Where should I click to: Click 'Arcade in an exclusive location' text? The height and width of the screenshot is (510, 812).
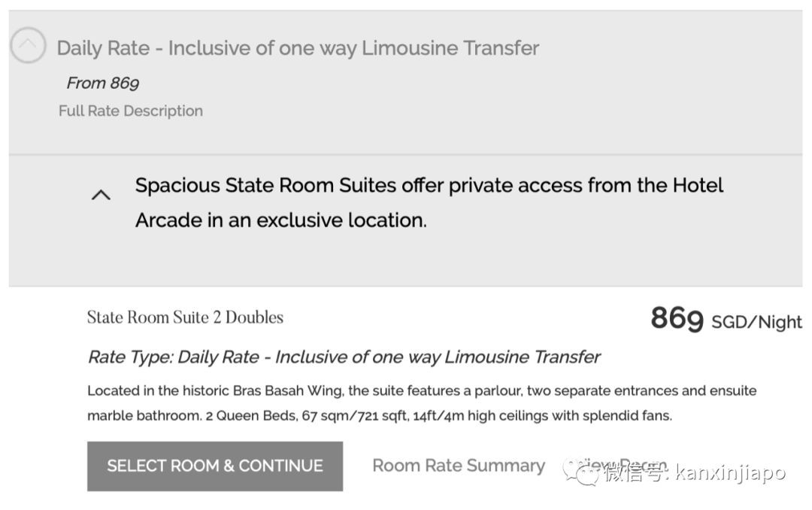tap(280, 220)
